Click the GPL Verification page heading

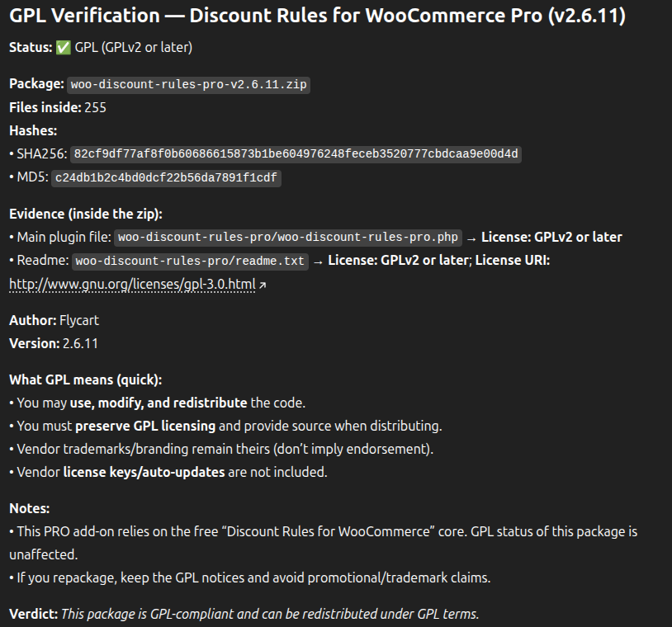pyautogui.click(x=317, y=16)
